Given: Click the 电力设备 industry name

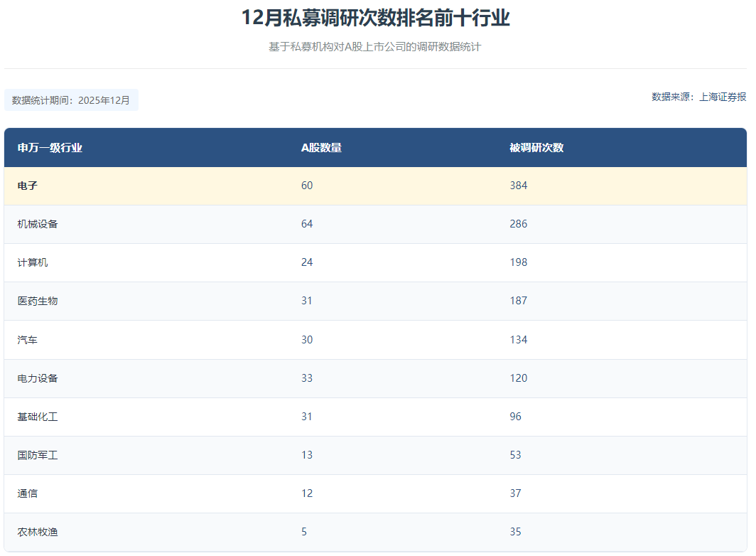Looking at the screenshot, I should (38, 378).
